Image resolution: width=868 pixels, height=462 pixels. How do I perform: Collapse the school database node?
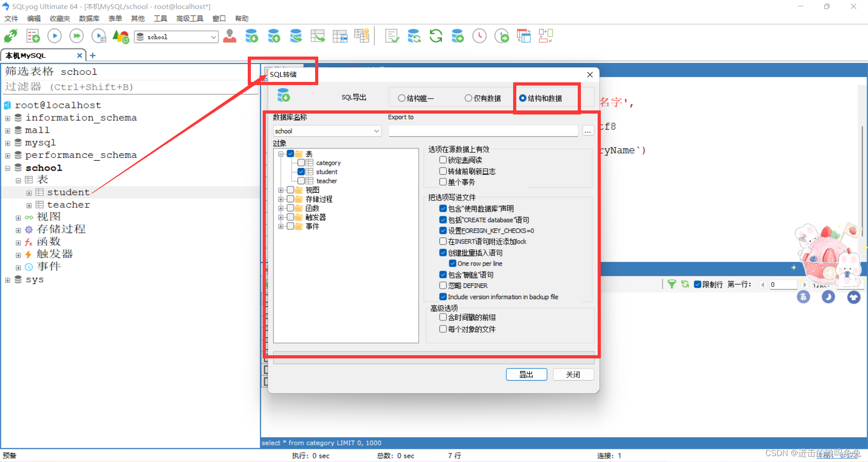point(8,168)
